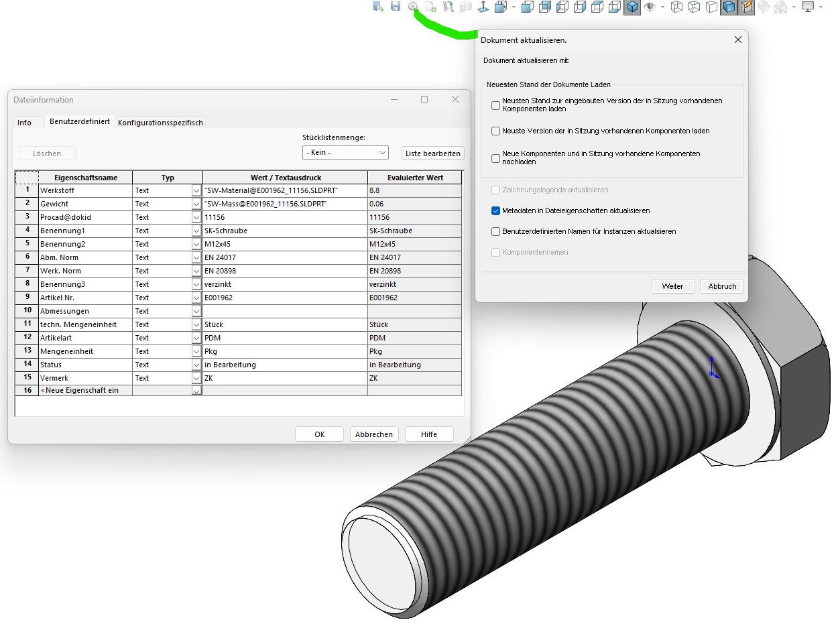Image resolution: width=840 pixels, height=624 pixels.
Task: Click the Weiter button
Action: pos(672,286)
